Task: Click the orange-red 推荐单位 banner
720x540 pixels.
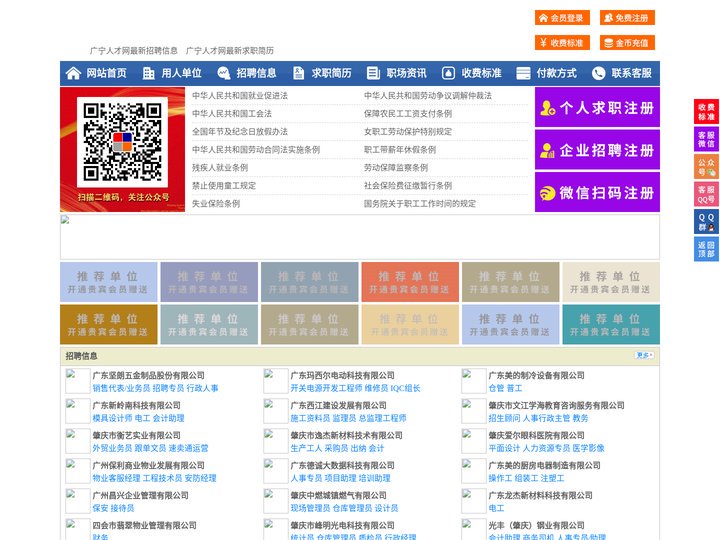Action: pyautogui.click(x=410, y=282)
